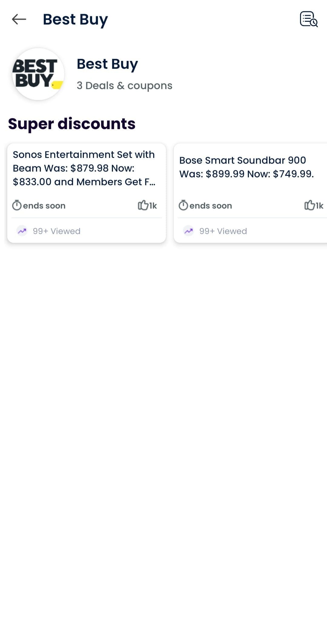Go back using the arrow icon
The width and height of the screenshot is (327, 644).
[19, 19]
